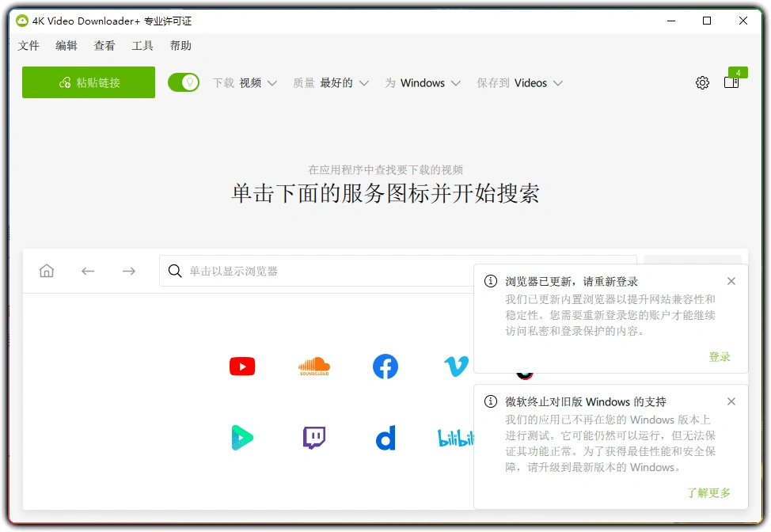The image size is (771, 532).
Task: Open the Twitch service icon
Action: 313,437
